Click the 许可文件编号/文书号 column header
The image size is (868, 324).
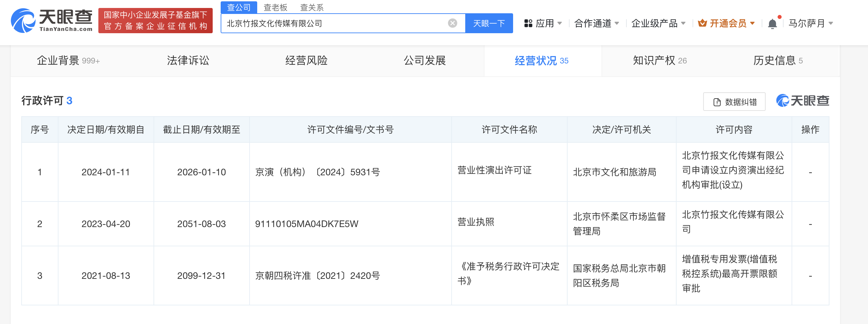[351, 129]
